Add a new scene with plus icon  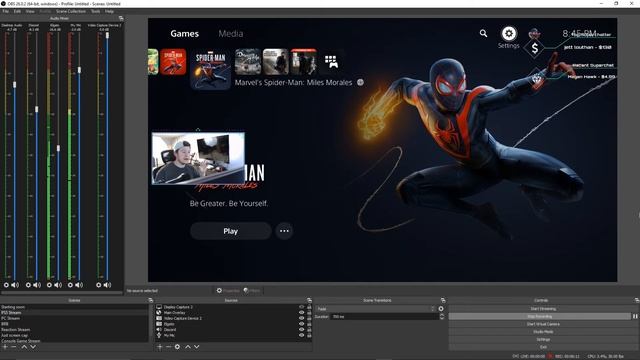(5, 347)
